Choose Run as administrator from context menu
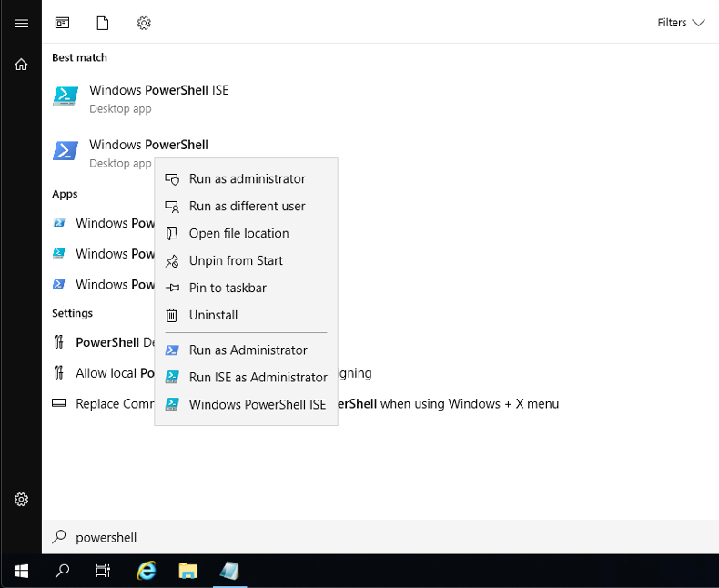Screen dimensions: 719x588 click(x=247, y=179)
